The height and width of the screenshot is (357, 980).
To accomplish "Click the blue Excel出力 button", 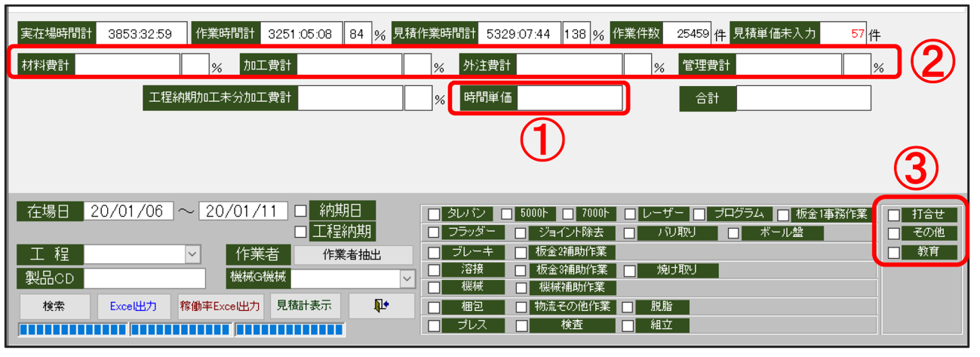I will coord(134,306).
